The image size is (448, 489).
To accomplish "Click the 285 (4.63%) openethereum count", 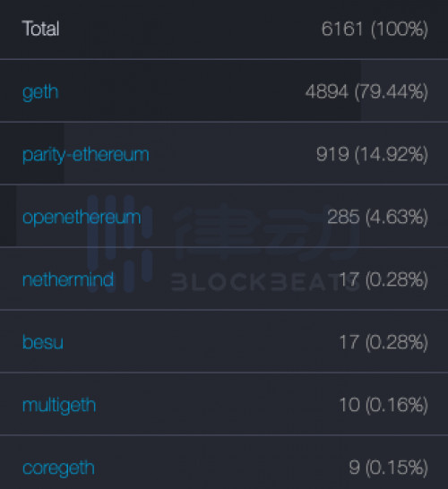I will pyautogui.click(x=377, y=217).
